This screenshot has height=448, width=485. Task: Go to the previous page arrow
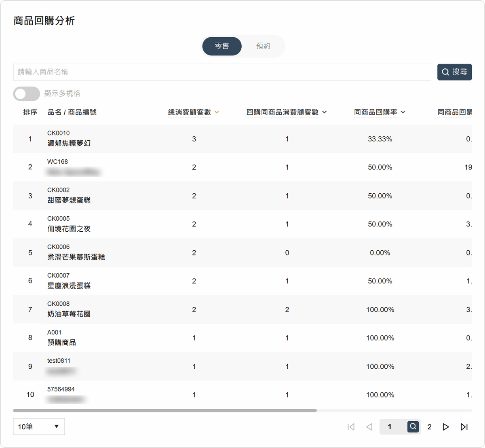tap(369, 427)
